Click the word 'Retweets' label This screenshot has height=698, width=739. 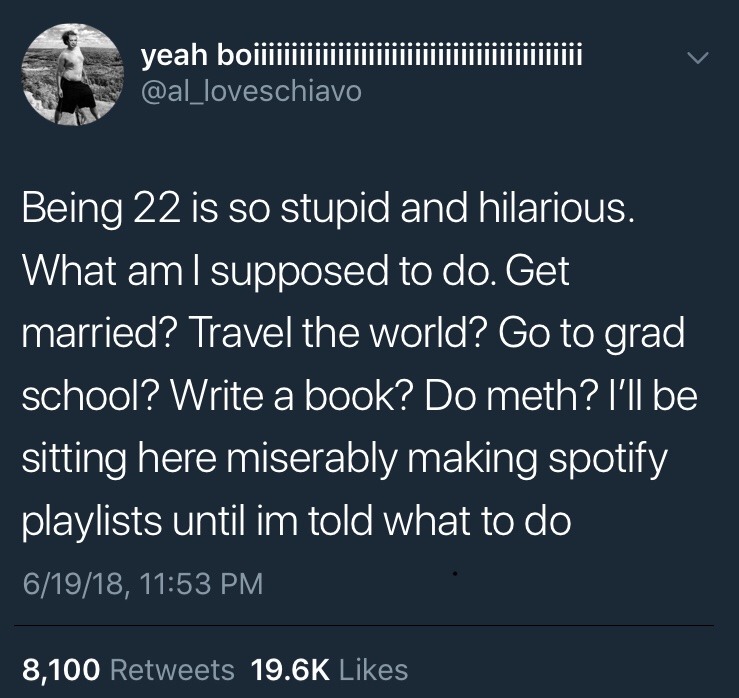point(171,669)
